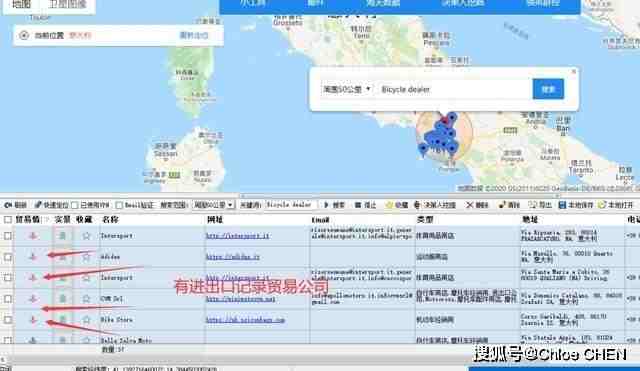Viewport: 640px width, 371px height.
Task: Click the 刷新 refresh icon in the toolbar
Action: point(8,205)
